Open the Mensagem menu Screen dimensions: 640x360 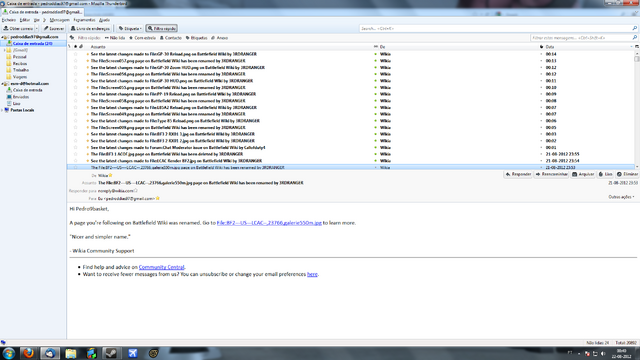(x=60, y=20)
